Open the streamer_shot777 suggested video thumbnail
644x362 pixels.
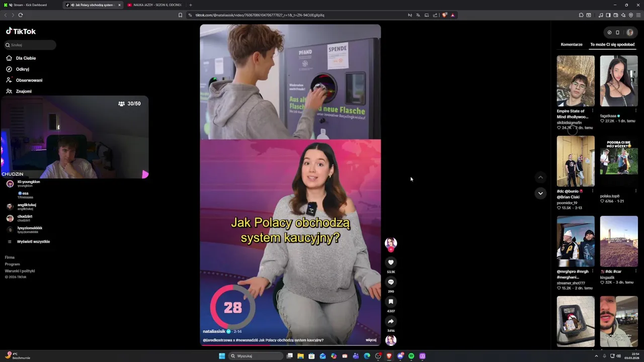tap(576, 241)
